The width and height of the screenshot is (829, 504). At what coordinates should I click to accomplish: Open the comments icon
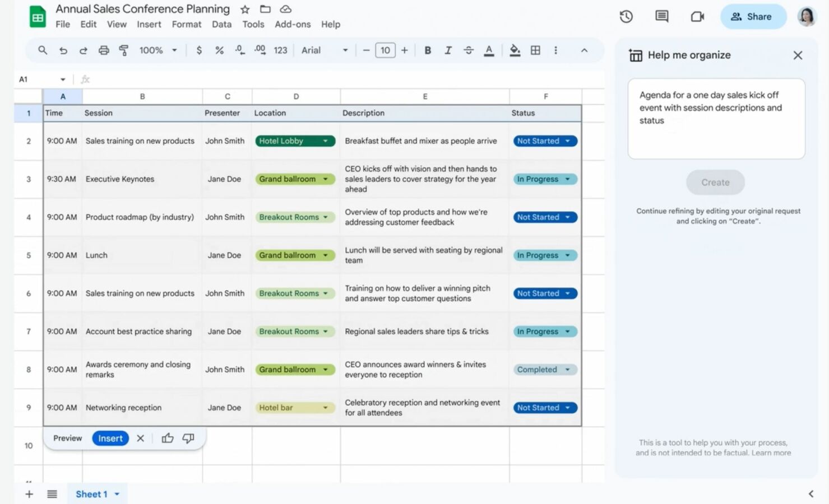tap(661, 16)
